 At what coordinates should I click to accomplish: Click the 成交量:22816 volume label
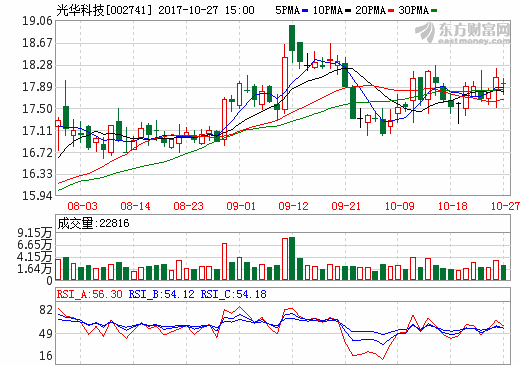(93, 223)
